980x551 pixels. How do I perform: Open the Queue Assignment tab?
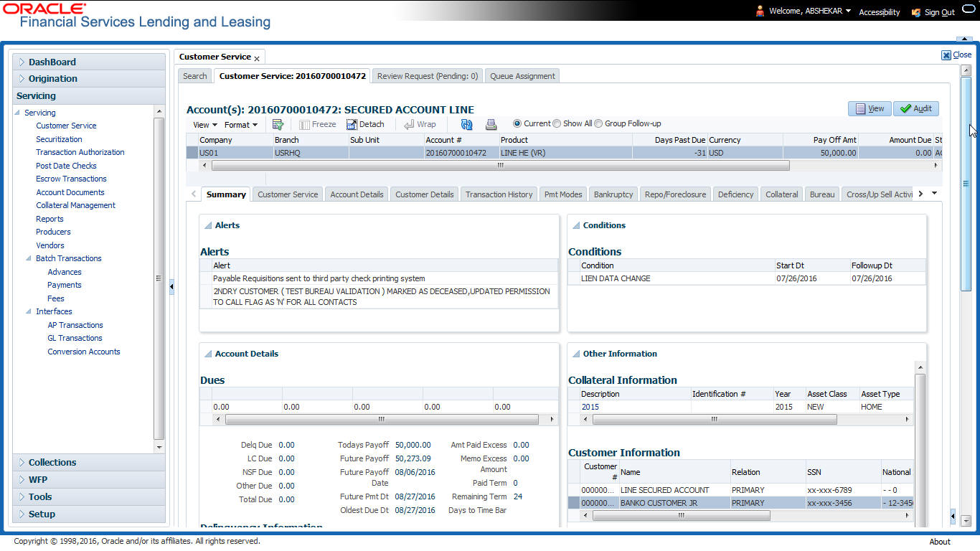coord(522,76)
